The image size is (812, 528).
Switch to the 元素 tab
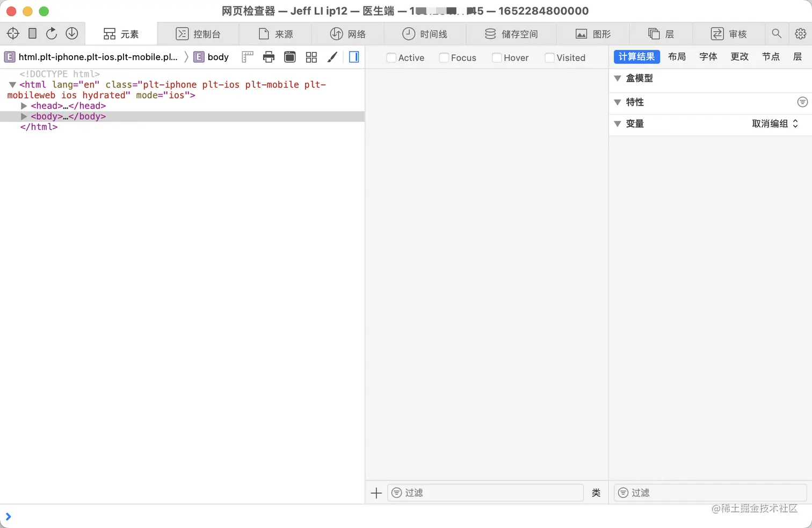pyautogui.click(x=121, y=34)
